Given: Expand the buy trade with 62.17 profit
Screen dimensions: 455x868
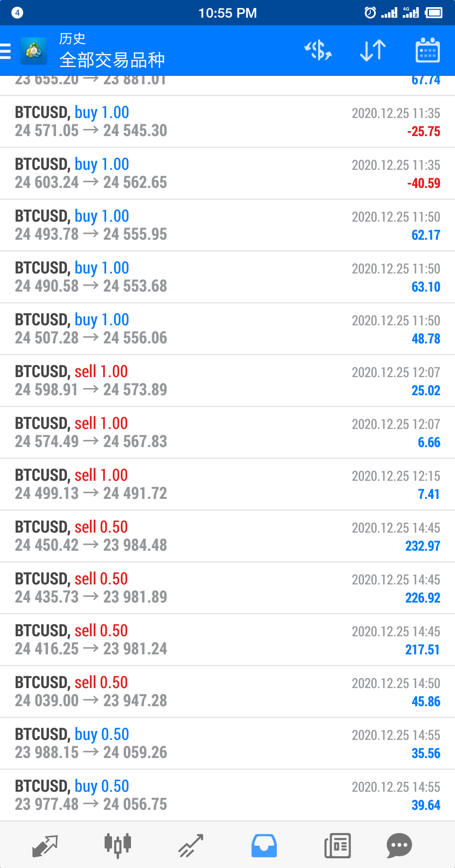Looking at the screenshot, I should point(227,225).
